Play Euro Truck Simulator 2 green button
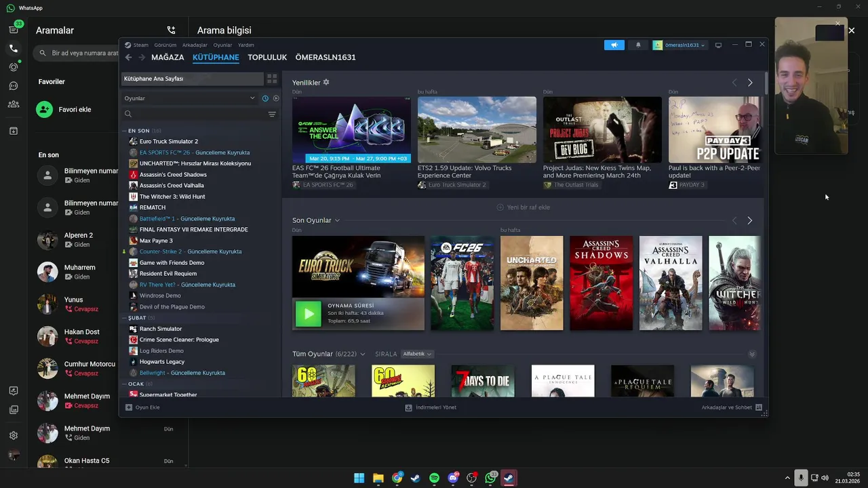Viewport: 868px width, 488px height. click(309, 314)
